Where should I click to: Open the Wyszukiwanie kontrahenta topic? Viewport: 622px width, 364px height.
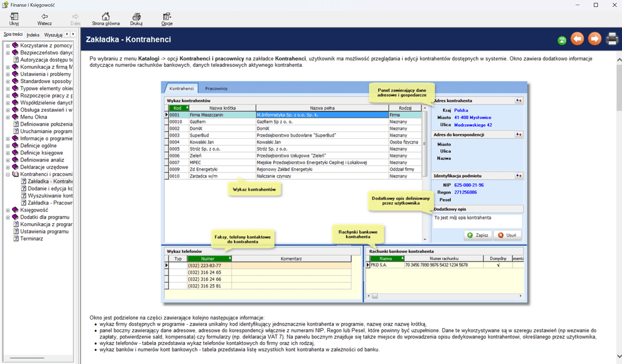tap(50, 196)
